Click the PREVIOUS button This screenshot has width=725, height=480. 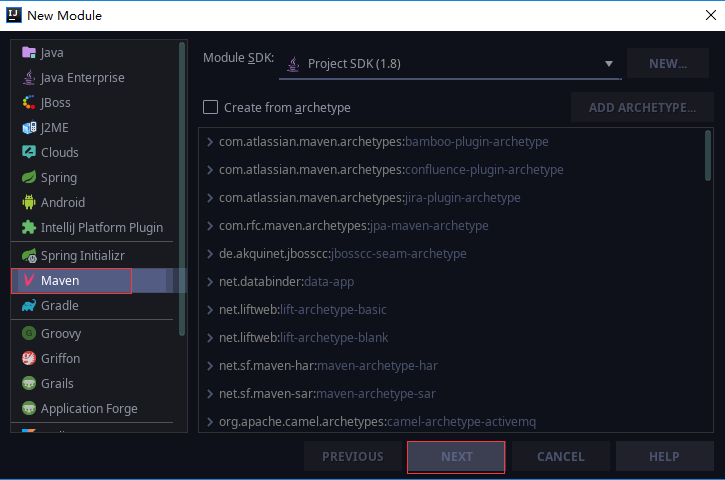point(353,457)
